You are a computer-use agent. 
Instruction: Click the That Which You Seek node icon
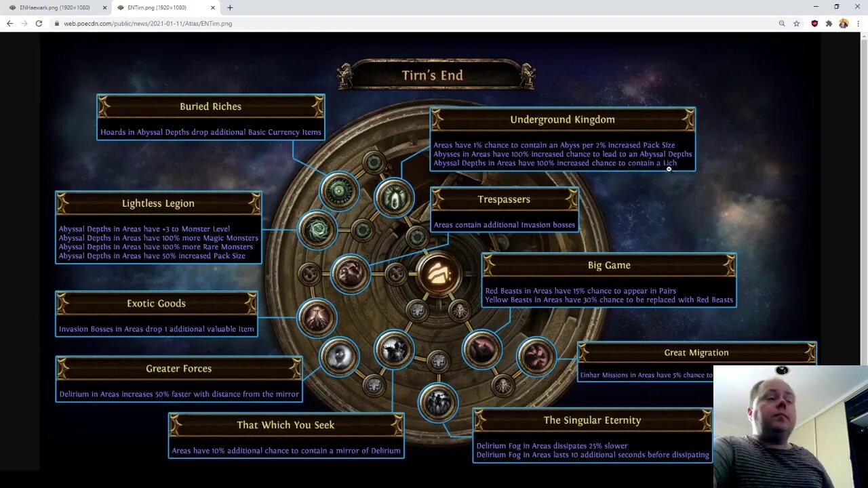[394, 349]
